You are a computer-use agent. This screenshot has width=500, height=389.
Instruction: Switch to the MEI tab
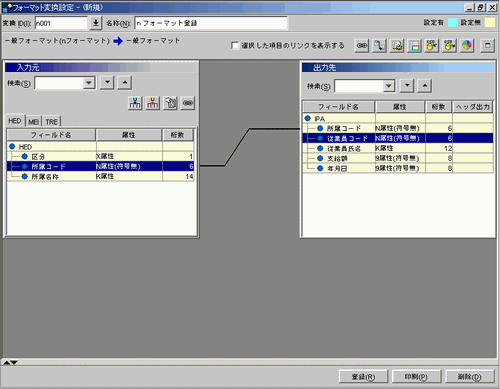[33, 121]
